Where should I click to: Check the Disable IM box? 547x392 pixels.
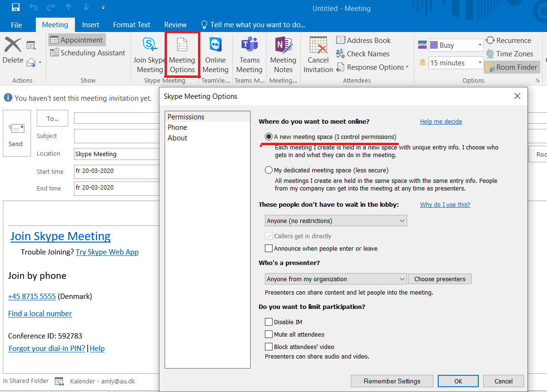pyautogui.click(x=269, y=322)
